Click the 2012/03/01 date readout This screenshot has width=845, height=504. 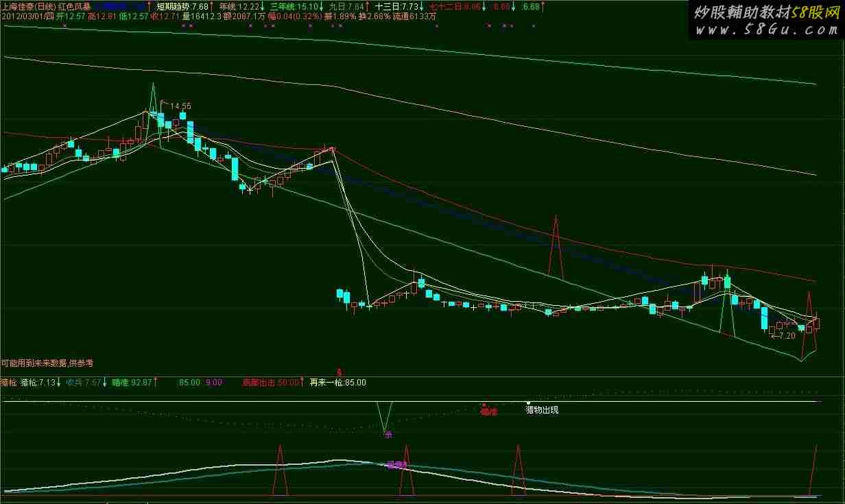(27, 16)
